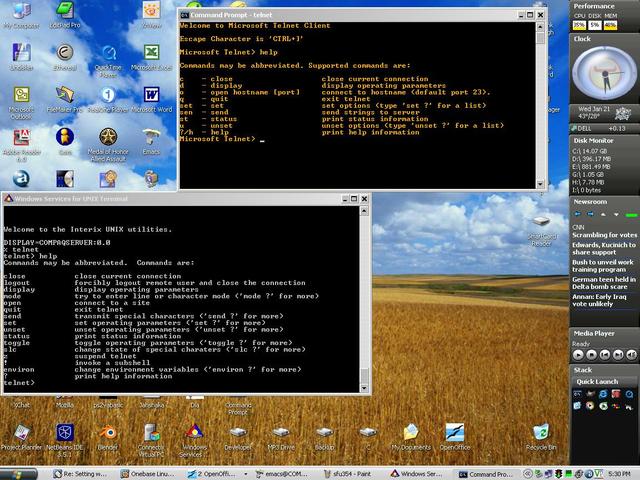Image resolution: width=640 pixels, height=480 pixels.
Task: Click the C:\ drive entry in Disk Monitor
Action: (589, 151)
